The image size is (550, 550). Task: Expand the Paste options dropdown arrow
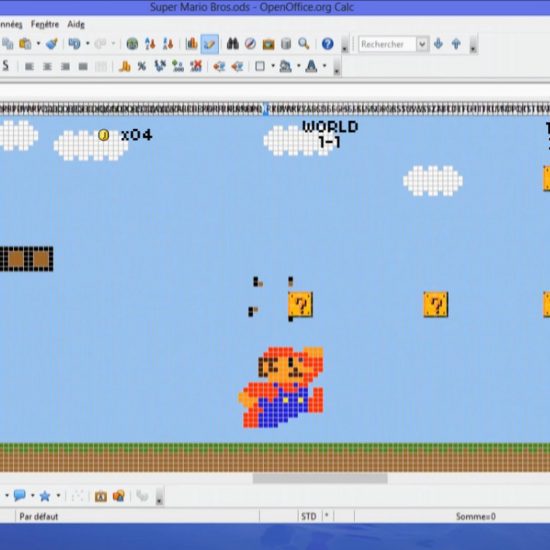(38, 44)
